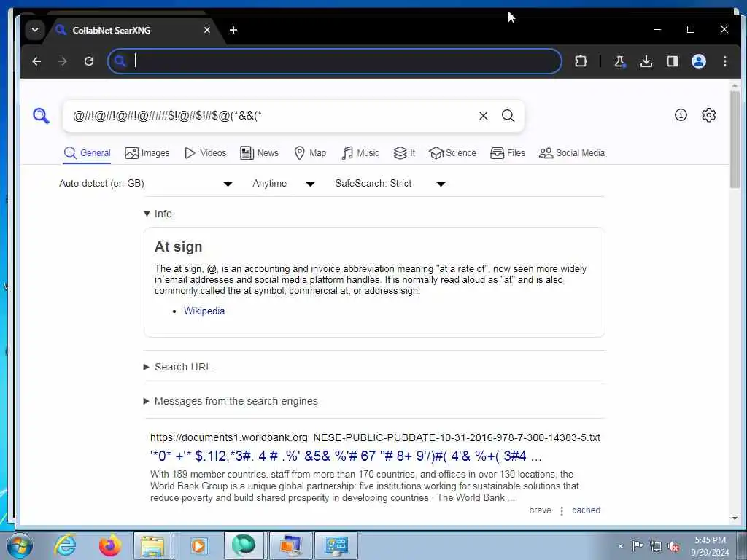This screenshot has width=747, height=560.
Task: Open browser downloads icon
Action: (646, 61)
